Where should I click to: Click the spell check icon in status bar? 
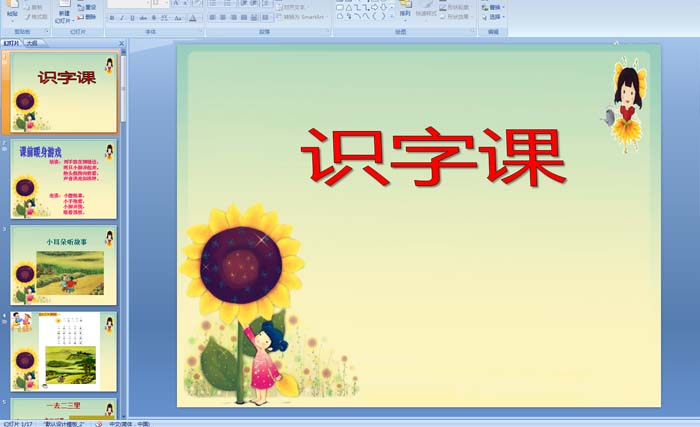pos(99,424)
